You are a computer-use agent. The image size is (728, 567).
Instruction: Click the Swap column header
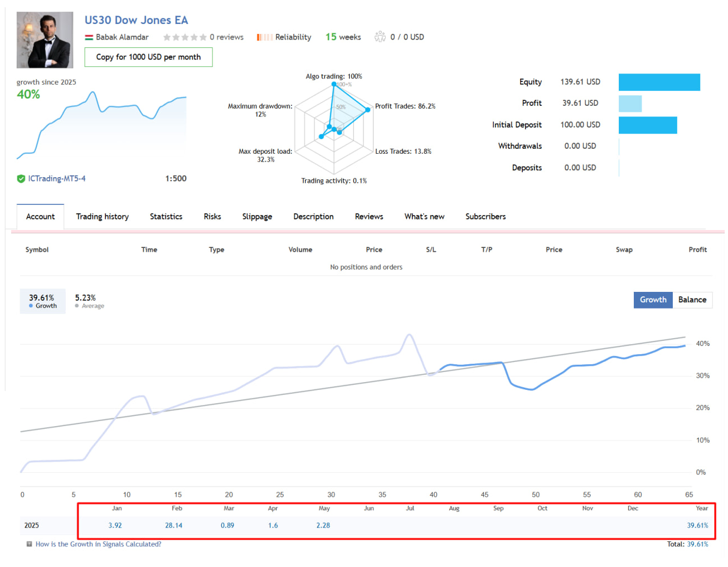624,250
